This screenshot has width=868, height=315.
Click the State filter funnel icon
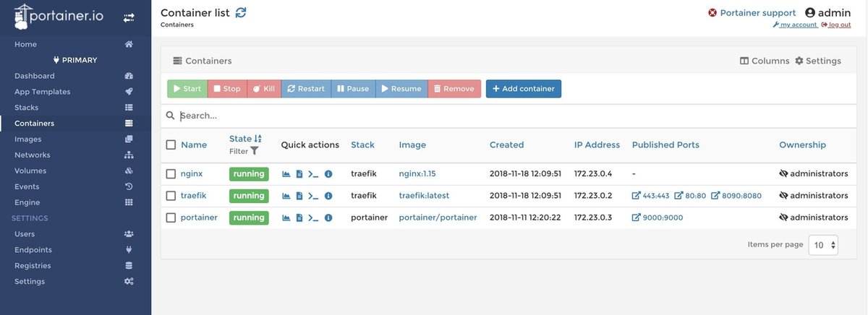tap(255, 151)
